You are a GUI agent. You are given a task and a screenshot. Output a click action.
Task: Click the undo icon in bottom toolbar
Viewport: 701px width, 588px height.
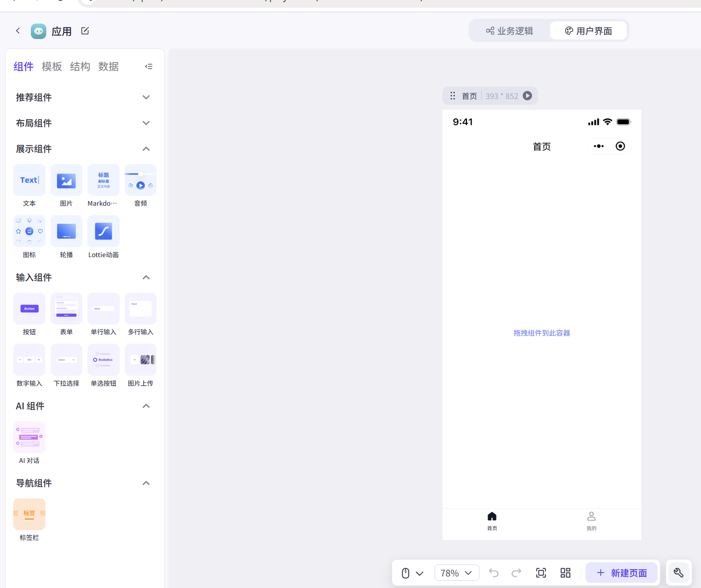tap(493, 573)
